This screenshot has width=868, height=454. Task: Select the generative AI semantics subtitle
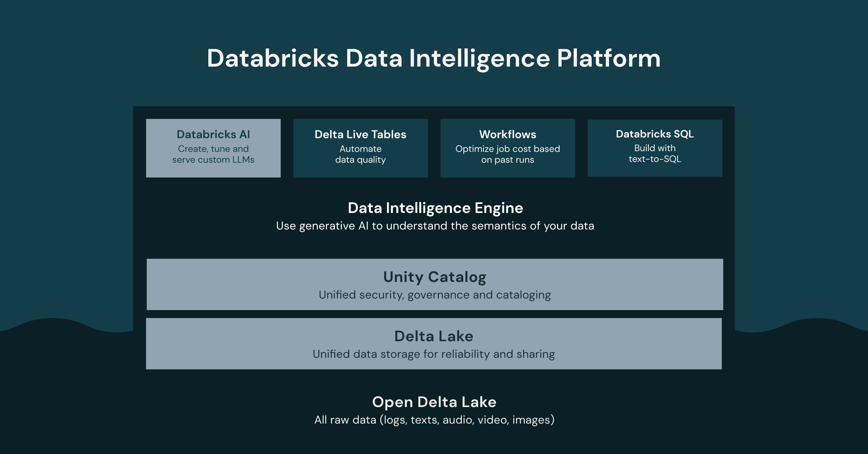[x=435, y=226]
